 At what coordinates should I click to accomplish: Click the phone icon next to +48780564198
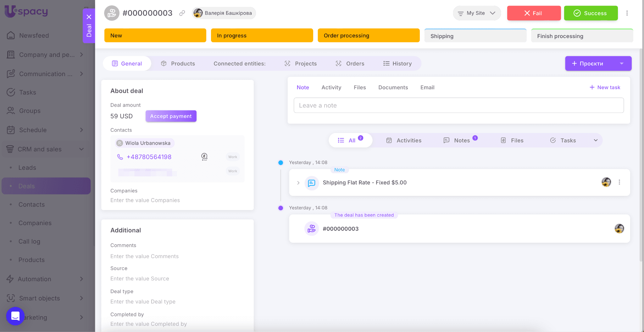(x=120, y=157)
